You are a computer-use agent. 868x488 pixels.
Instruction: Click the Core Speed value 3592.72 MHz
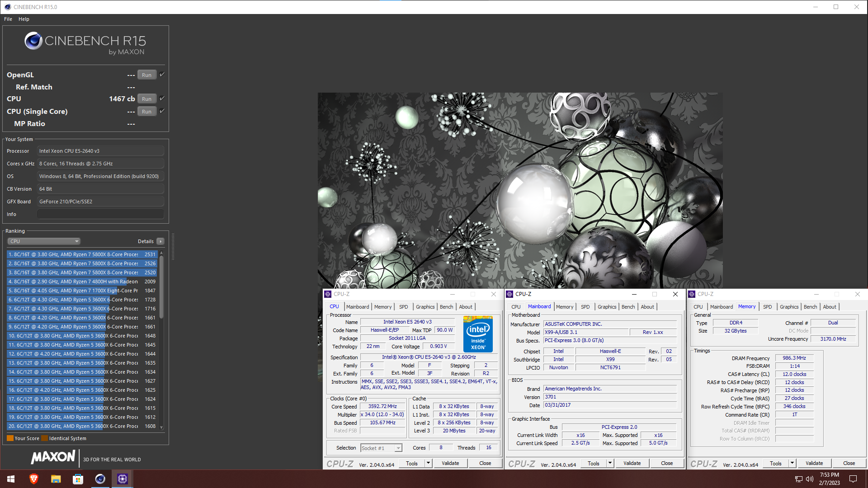[382, 407]
